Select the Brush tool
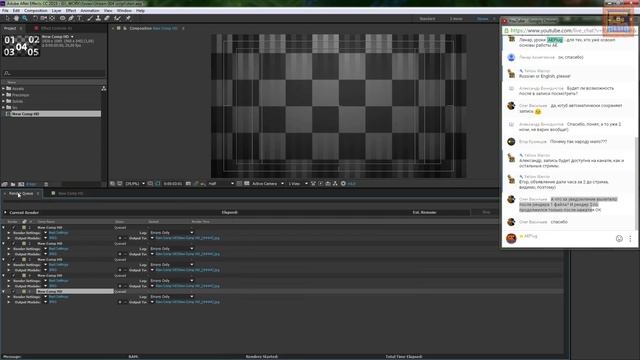This screenshot has width=640, height=360. [x=90, y=18]
